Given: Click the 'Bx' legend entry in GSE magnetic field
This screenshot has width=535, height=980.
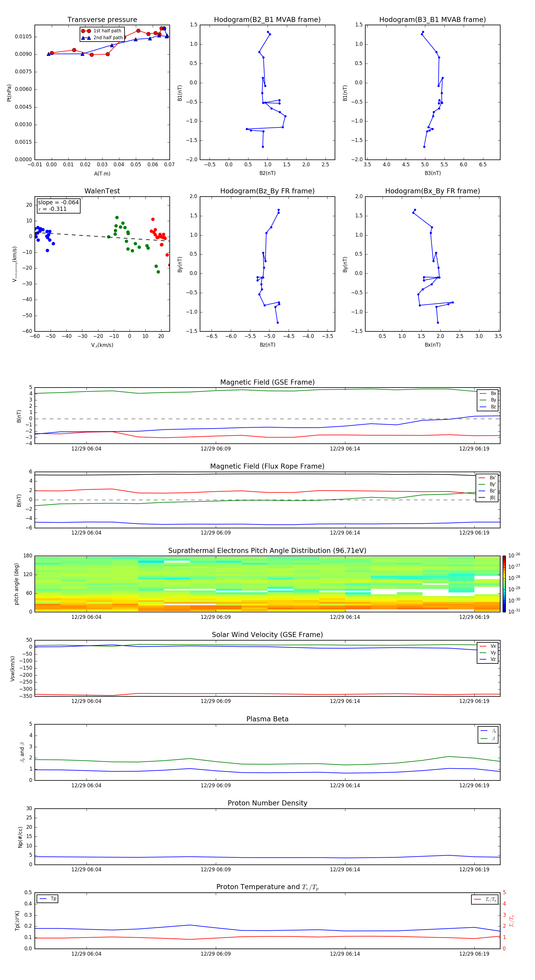Looking at the screenshot, I should click(488, 394).
